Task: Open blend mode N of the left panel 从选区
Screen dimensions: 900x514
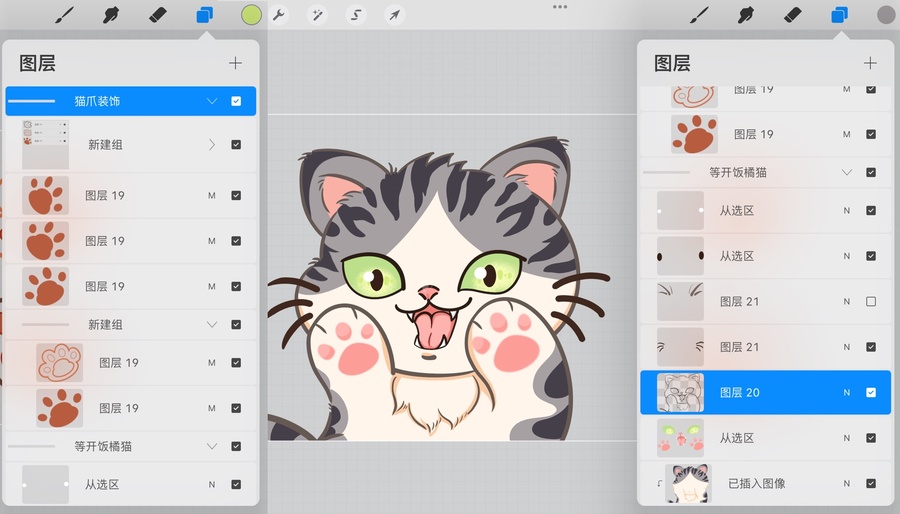Action: 212,485
